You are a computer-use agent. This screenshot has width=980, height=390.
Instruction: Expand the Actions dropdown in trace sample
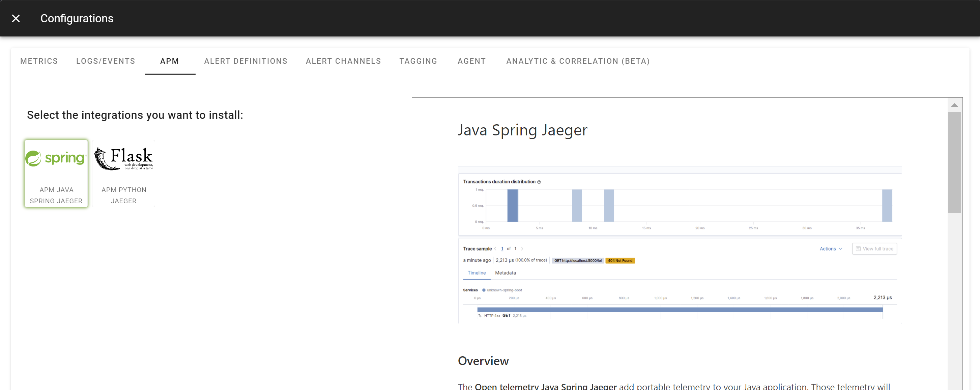(x=831, y=249)
